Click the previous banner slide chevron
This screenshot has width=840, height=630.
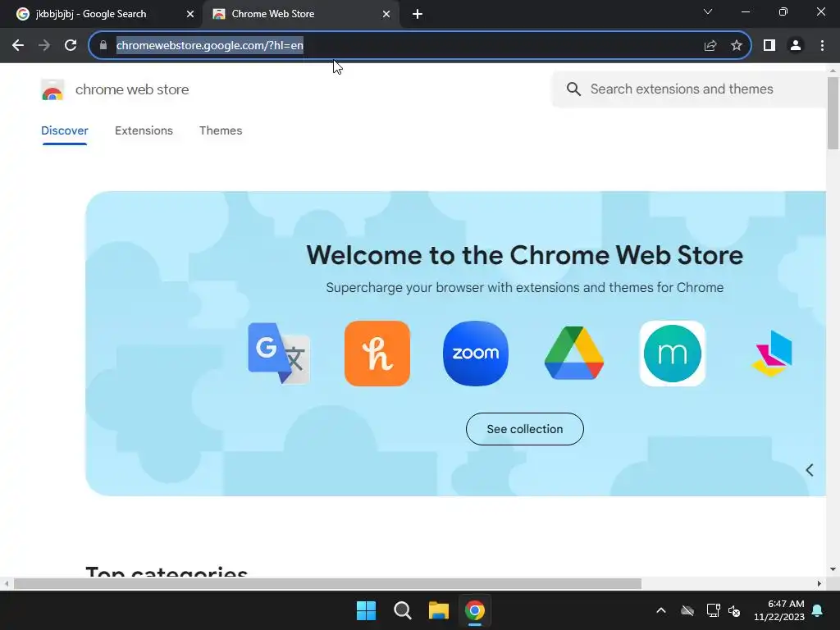[x=810, y=470]
